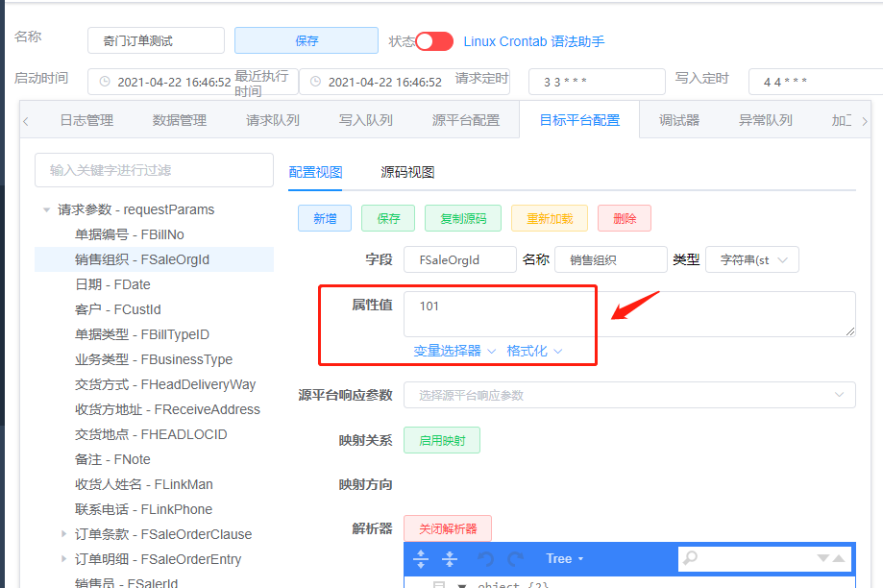Open the 变量选择器 dropdown
This screenshot has width=883, height=588.
coord(454,351)
